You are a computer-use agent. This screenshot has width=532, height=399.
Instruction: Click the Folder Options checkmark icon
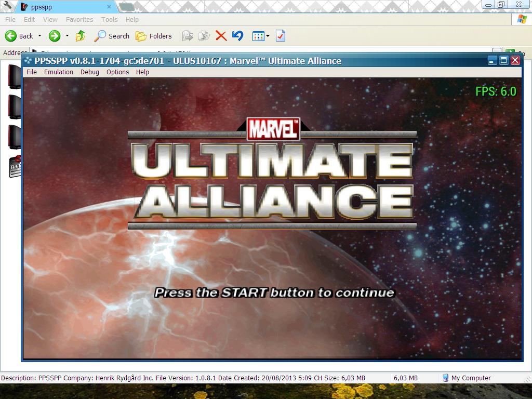click(x=281, y=36)
